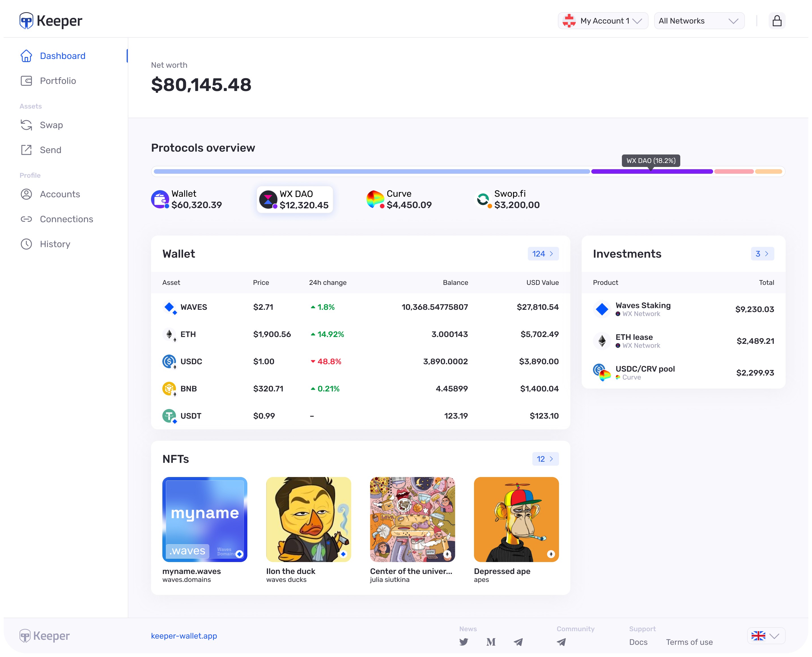Click the Connections link icon
812x657 pixels.
tap(26, 219)
